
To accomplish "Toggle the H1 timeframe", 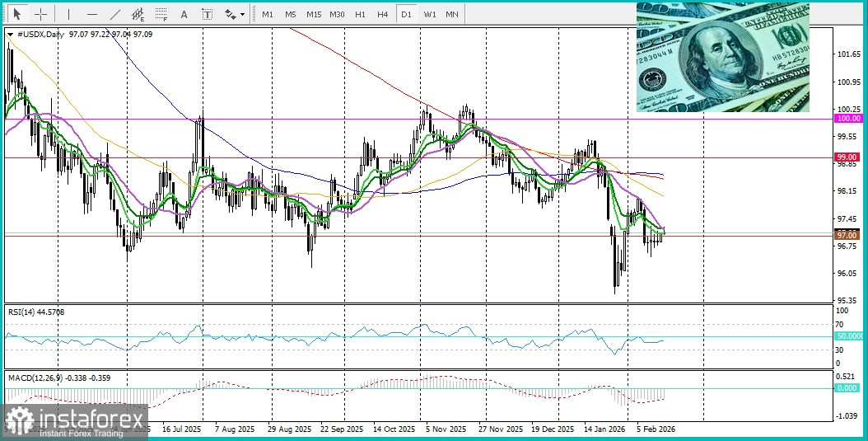I will click(x=360, y=14).
